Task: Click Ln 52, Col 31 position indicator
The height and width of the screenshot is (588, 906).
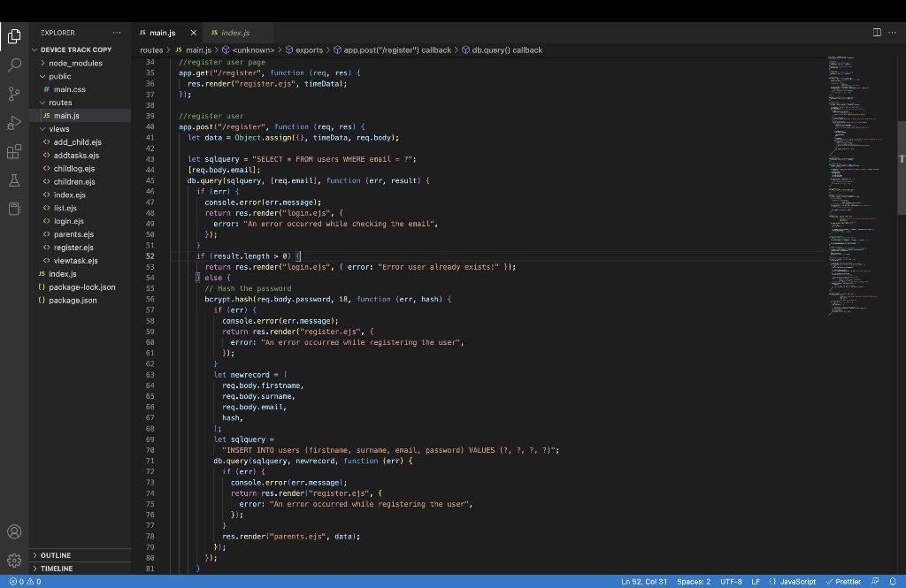Action: [644, 582]
